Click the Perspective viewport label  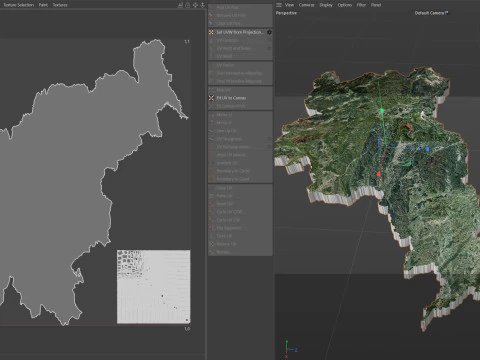click(x=286, y=13)
